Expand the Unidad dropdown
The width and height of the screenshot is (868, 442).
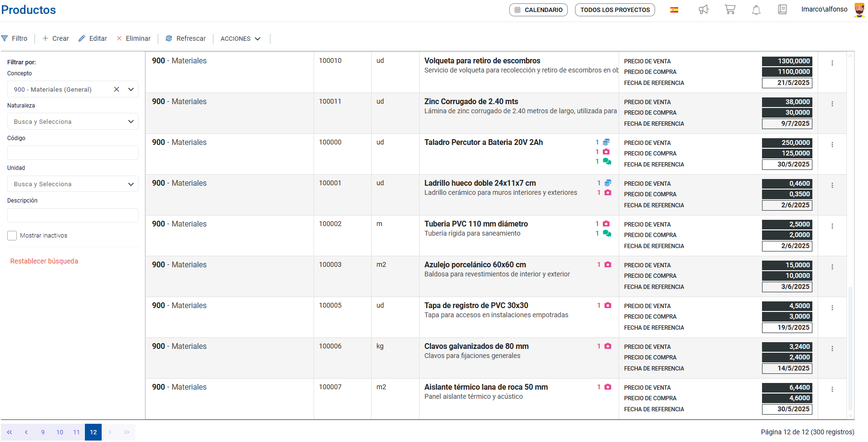tap(130, 184)
